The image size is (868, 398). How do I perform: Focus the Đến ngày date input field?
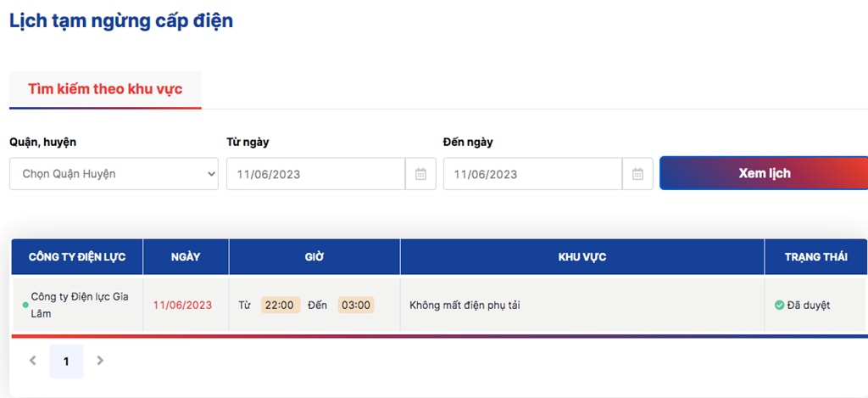pos(533,174)
